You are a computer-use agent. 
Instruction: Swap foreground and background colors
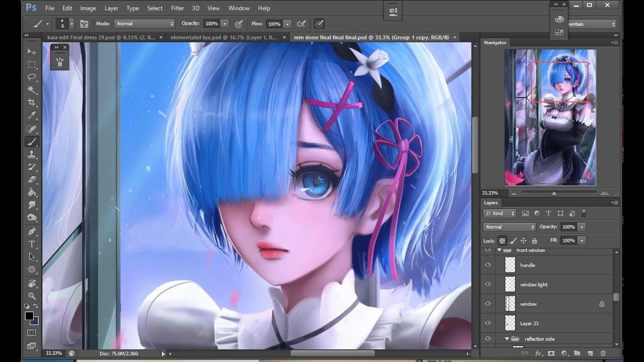pos(36,306)
